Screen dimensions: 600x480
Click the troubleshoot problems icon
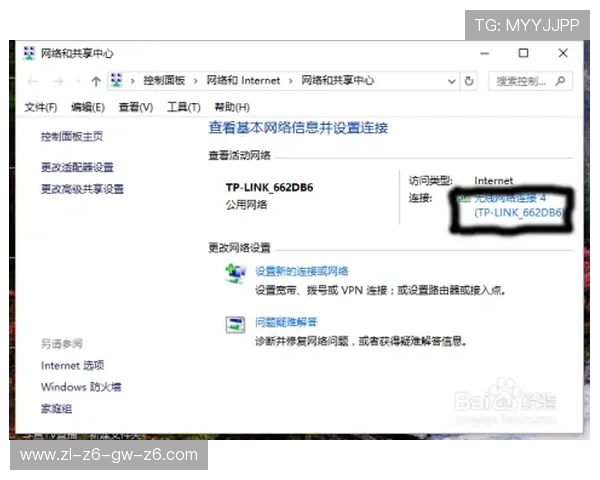(235, 325)
